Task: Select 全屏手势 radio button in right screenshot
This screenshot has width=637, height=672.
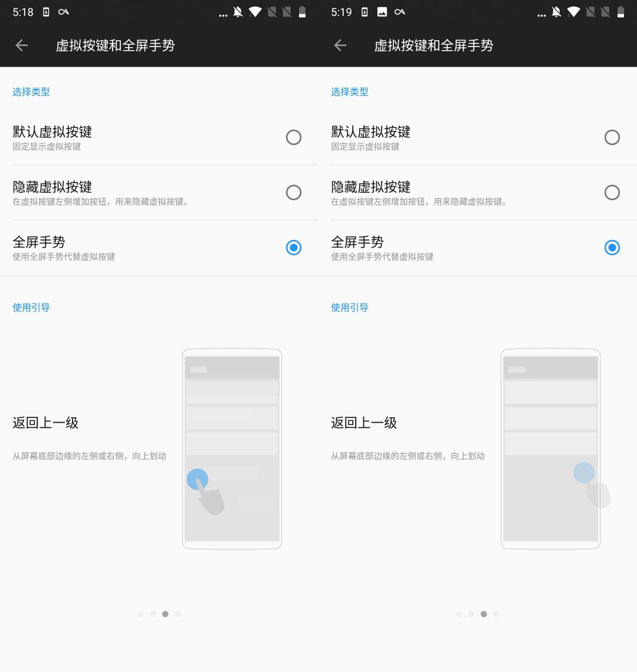Action: pyautogui.click(x=612, y=248)
